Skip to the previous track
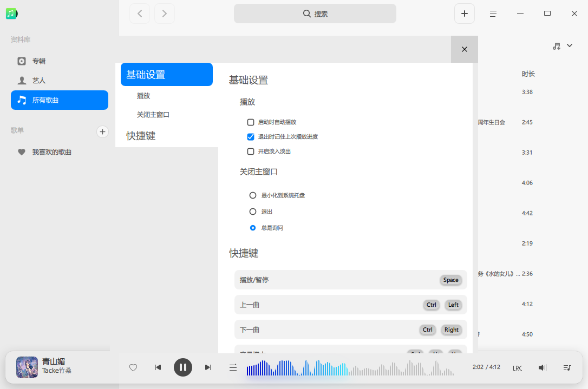The image size is (588, 389). pyautogui.click(x=158, y=368)
